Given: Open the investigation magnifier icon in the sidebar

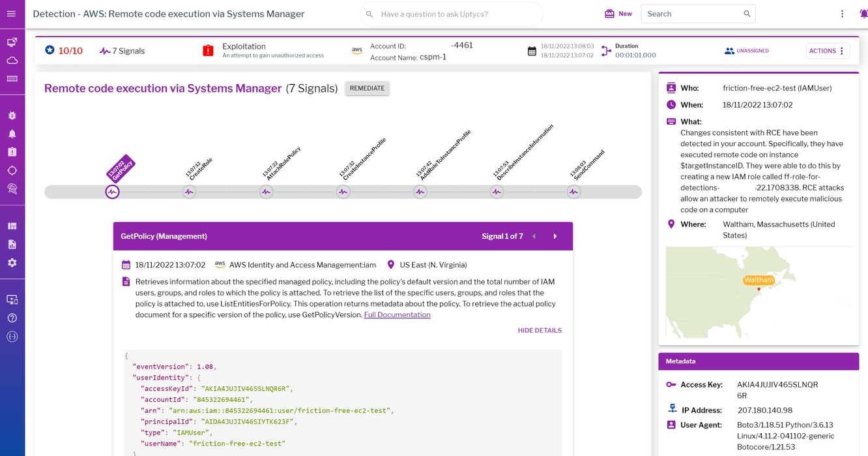Looking at the screenshot, I should [12, 189].
